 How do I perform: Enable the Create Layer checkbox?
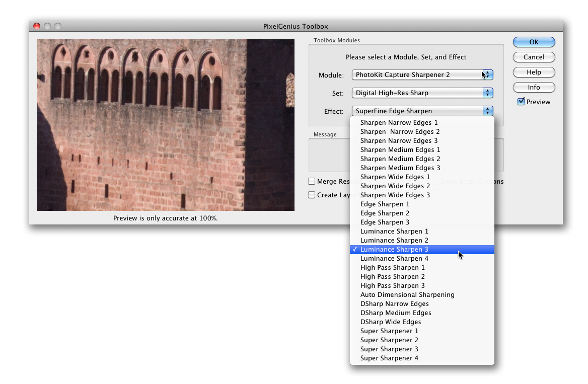point(312,195)
